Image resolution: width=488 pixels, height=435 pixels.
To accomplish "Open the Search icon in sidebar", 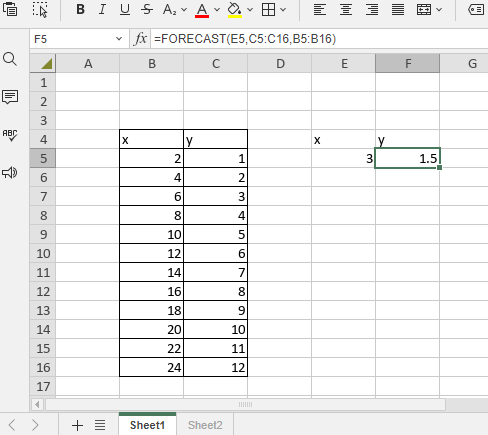I will point(10,59).
